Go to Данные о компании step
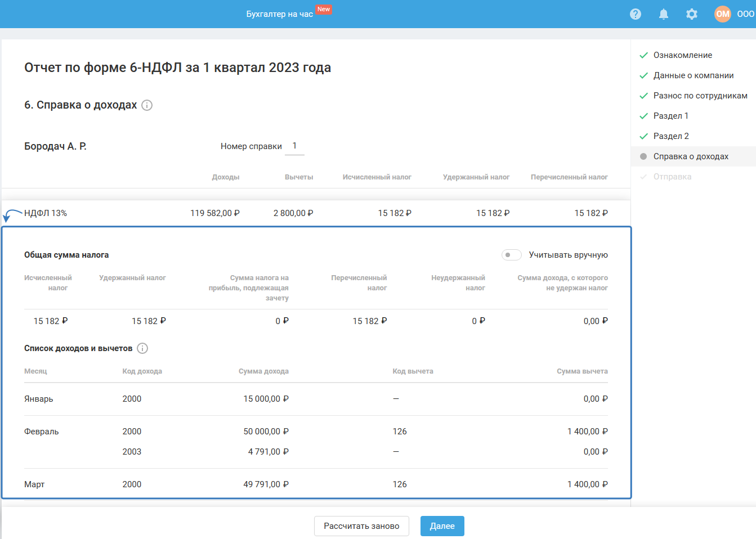 [x=693, y=75]
